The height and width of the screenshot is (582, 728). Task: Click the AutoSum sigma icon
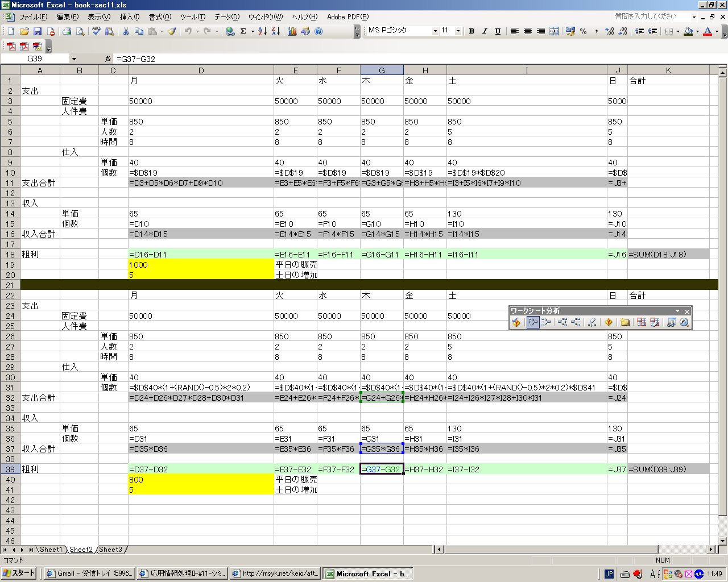point(243,31)
